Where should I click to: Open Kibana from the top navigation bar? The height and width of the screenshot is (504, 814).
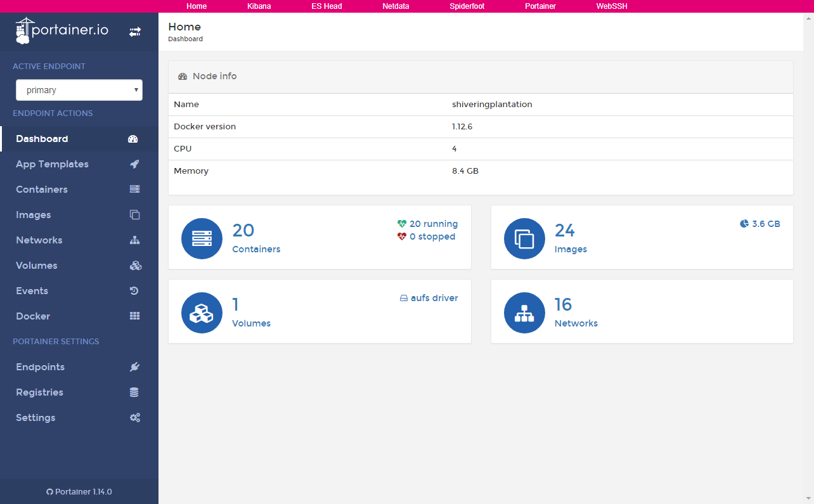coord(259,6)
